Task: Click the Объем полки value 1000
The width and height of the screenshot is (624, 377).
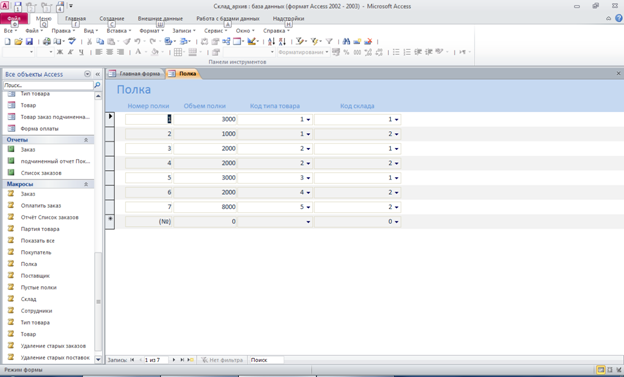Action: (x=205, y=134)
